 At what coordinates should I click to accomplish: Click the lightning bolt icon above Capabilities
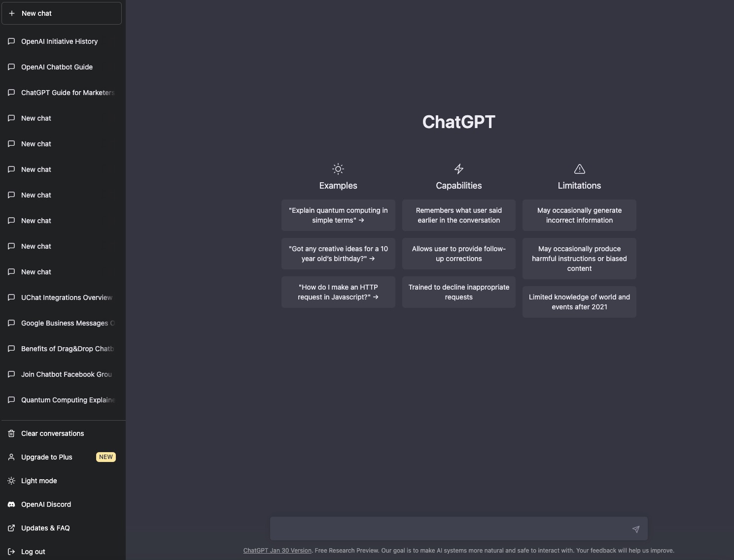tap(458, 169)
